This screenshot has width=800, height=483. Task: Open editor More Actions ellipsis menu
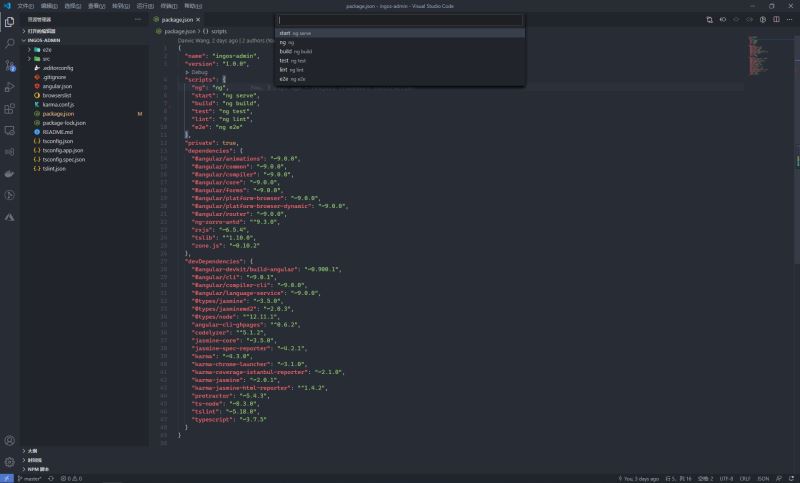pyautogui.click(x=792, y=19)
